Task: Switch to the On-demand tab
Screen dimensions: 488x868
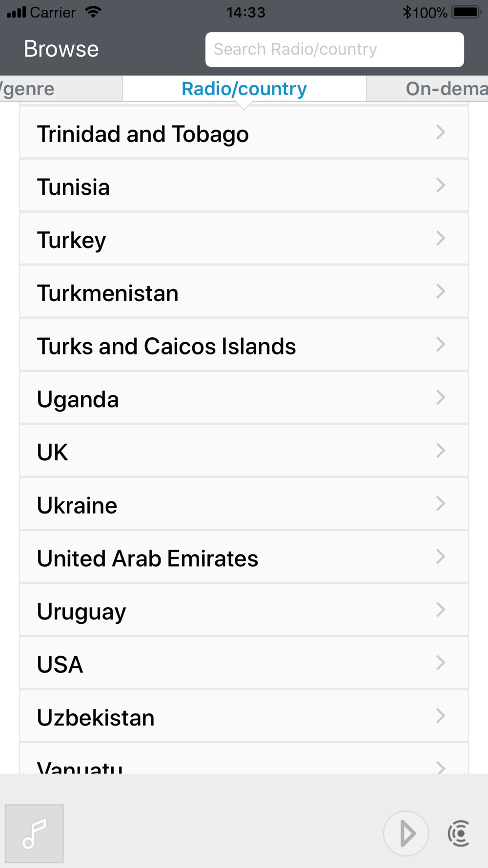Action: (x=427, y=88)
